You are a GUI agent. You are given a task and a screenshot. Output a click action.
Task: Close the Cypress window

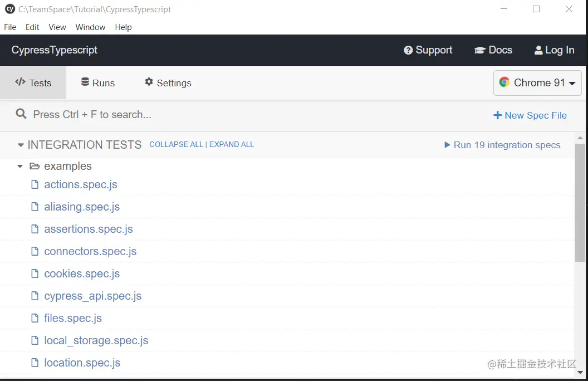(x=569, y=9)
